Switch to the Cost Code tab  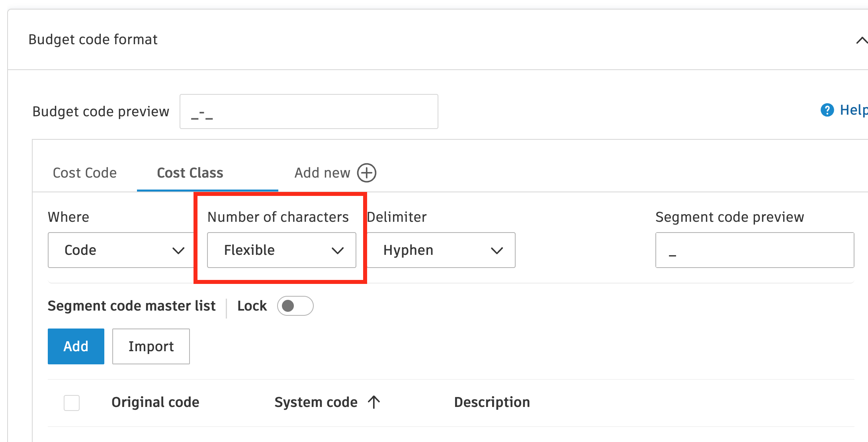tap(85, 173)
